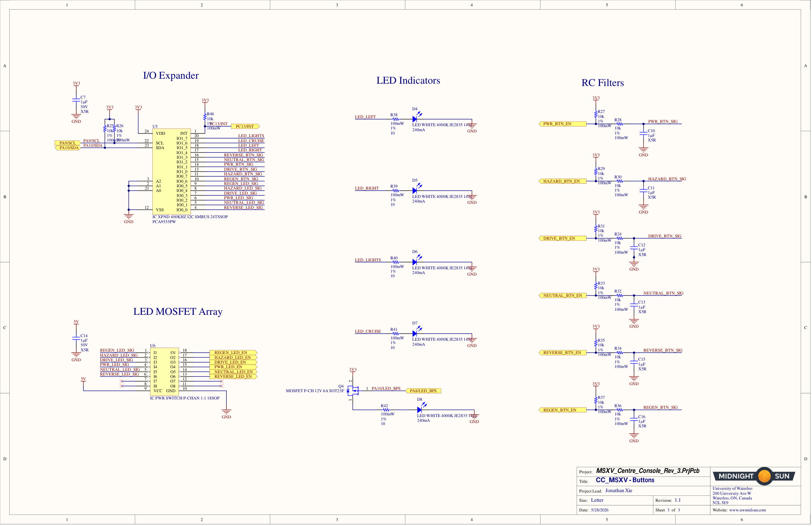This screenshot has width=812, height=526.
Task: Select capacitor C10 symbol
Action: click(643, 133)
